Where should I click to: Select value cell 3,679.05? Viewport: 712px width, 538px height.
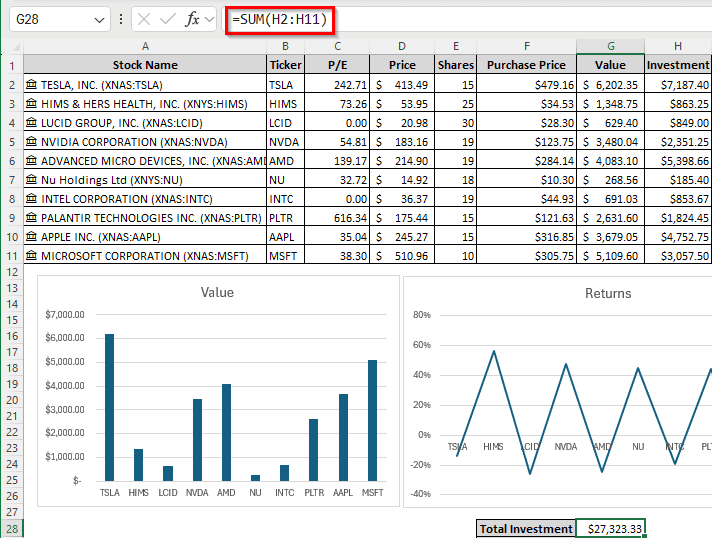tap(610, 237)
